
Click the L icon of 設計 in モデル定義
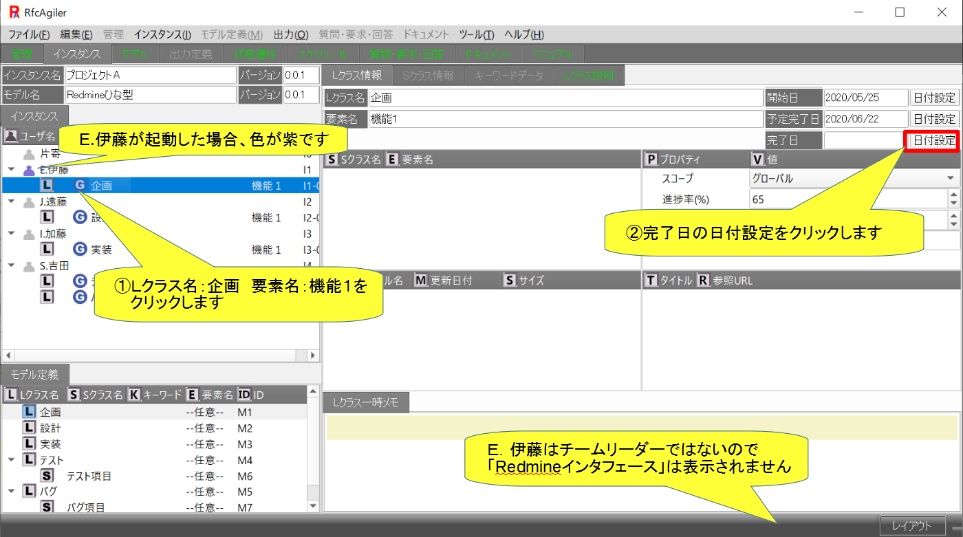tap(29, 428)
